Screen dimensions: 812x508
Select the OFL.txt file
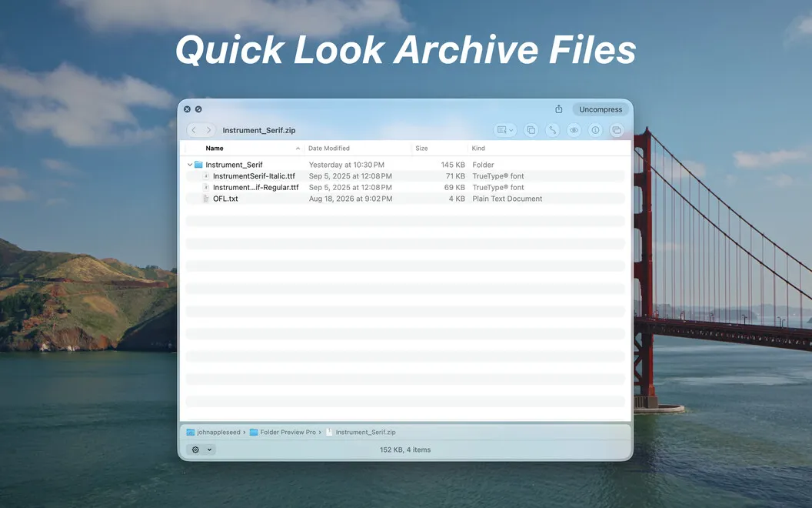point(405,199)
